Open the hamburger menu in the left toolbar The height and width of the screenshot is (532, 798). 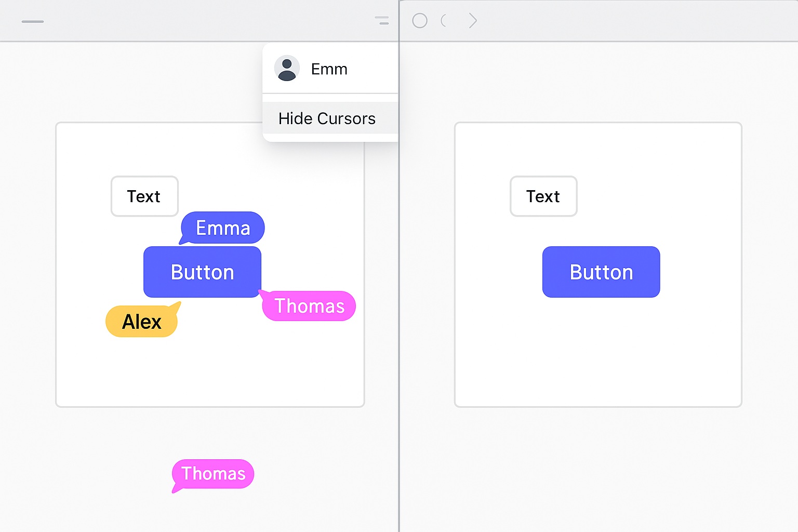[382, 21]
